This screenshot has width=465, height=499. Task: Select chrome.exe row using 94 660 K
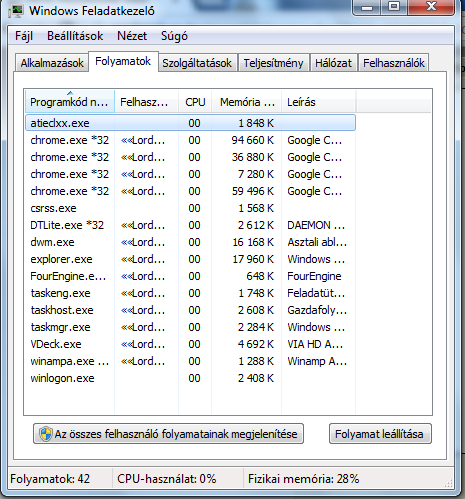[x=191, y=140]
